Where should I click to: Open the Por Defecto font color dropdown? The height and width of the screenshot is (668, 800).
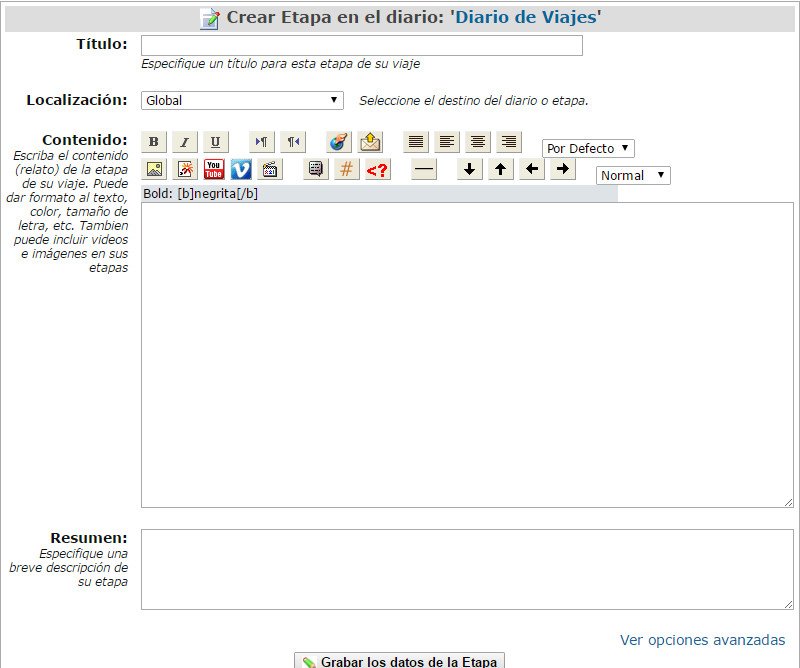coord(588,149)
